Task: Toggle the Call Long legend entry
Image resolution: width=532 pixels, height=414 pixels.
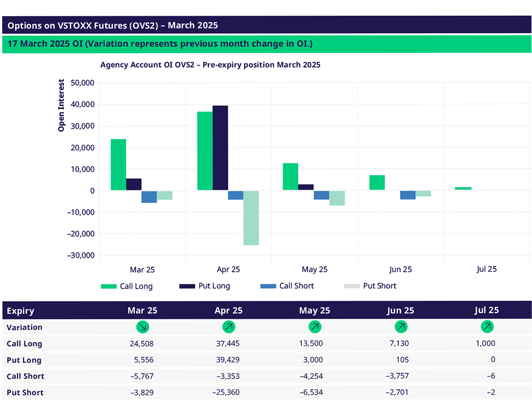Action: [x=127, y=286]
